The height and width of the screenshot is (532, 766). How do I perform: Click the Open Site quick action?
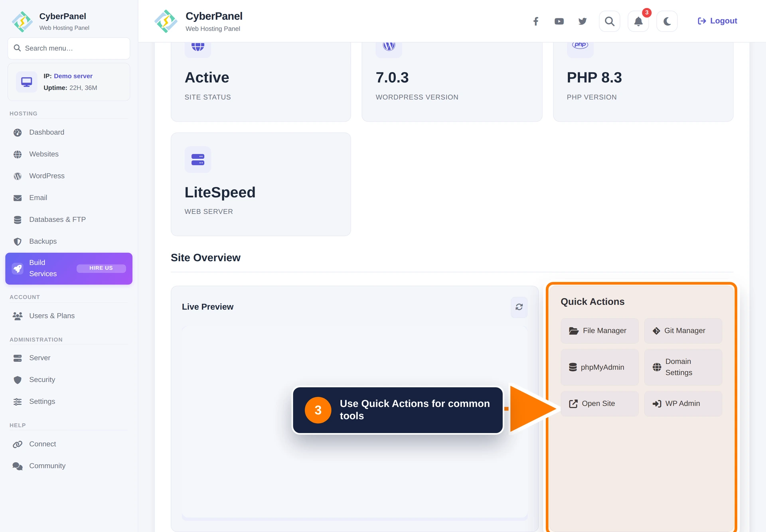click(600, 404)
